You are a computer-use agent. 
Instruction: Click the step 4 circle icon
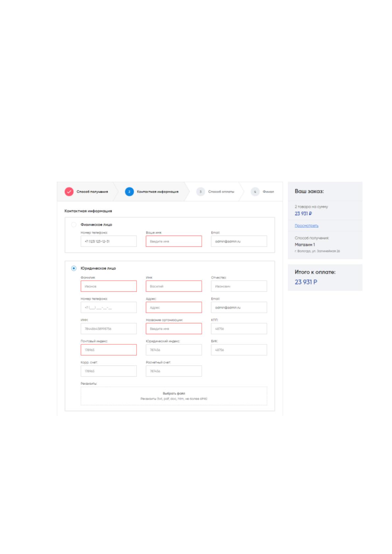coord(255,192)
